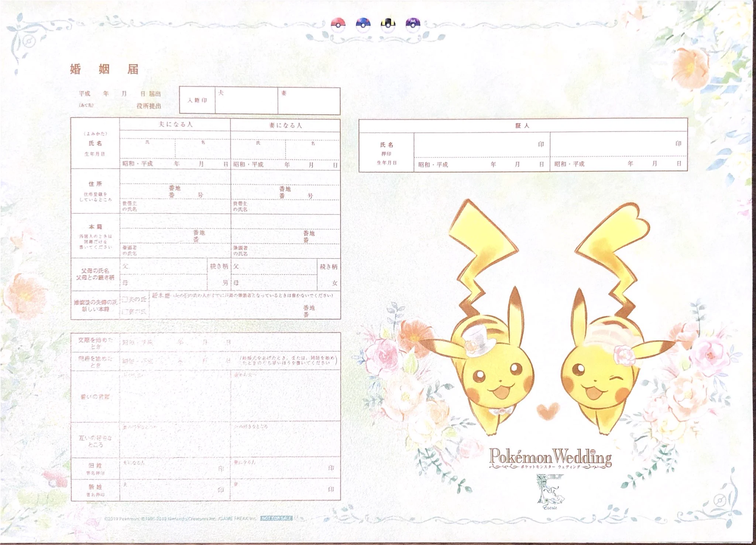756x545 pixels.
Task: Click the 氏名 label in witness table
Action: pyautogui.click(x=386, y=145)
